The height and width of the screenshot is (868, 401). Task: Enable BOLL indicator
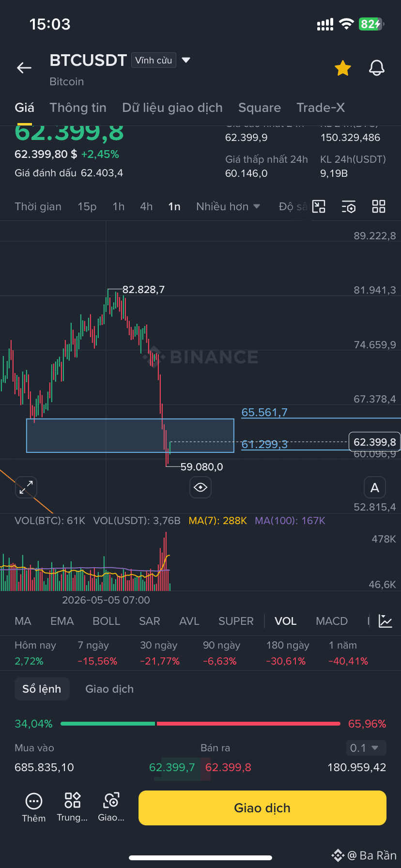pyautogui.click(x=106, y=621)
